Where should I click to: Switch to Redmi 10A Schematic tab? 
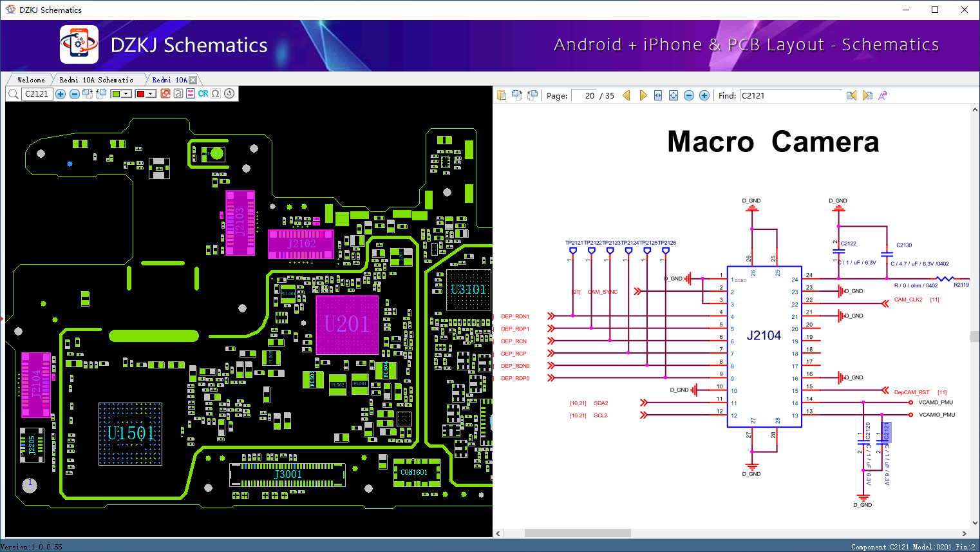click(x=96, y=80)
